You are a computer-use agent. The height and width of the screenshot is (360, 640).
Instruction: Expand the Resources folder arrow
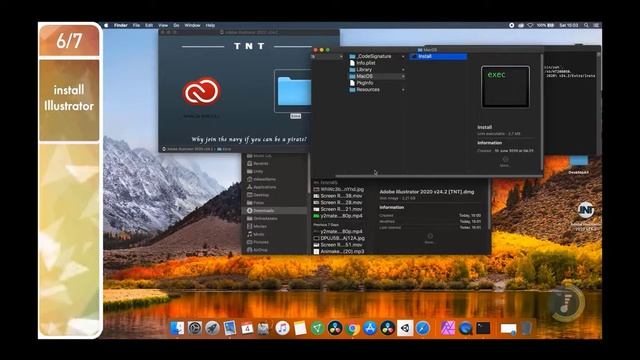tap(403, 90)
